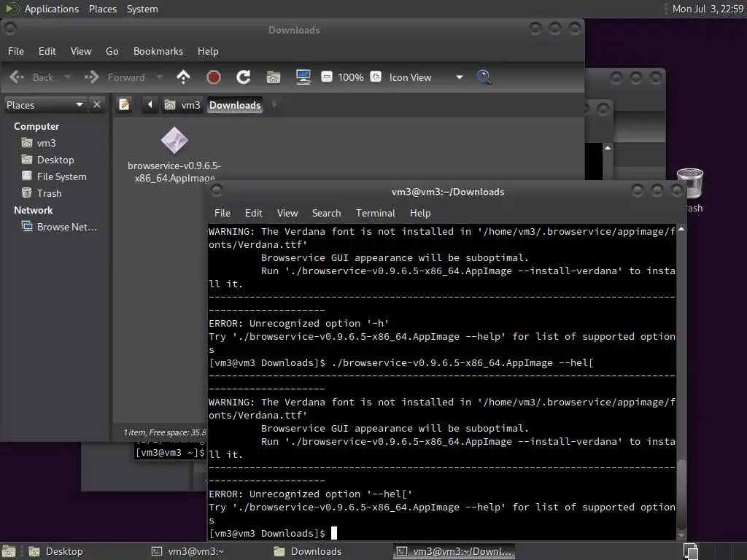Click the terminal window menu button top-left
The image size is (747, 560).
click(x=217, y=191)
